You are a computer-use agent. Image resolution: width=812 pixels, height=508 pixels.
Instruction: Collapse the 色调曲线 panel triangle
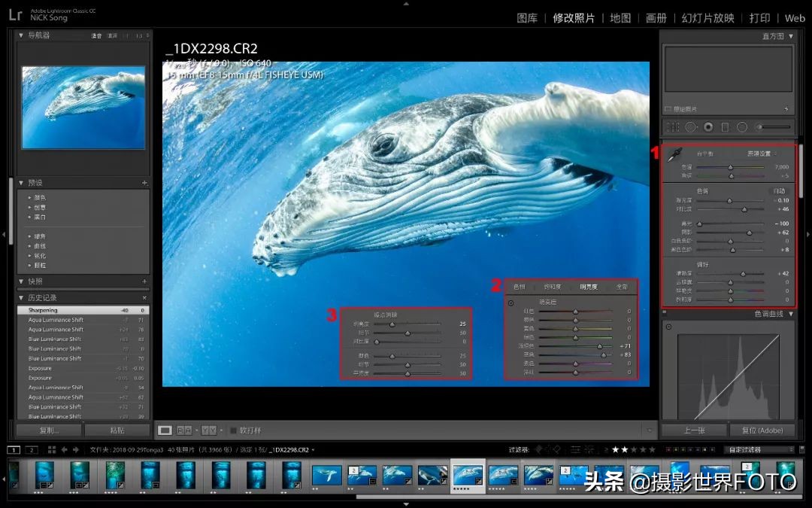pos(791,314)
